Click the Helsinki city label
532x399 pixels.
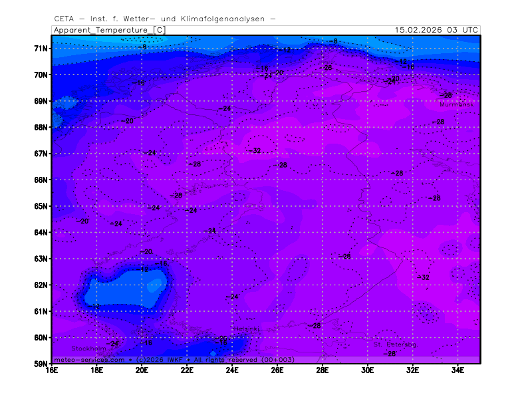[245, 329]
